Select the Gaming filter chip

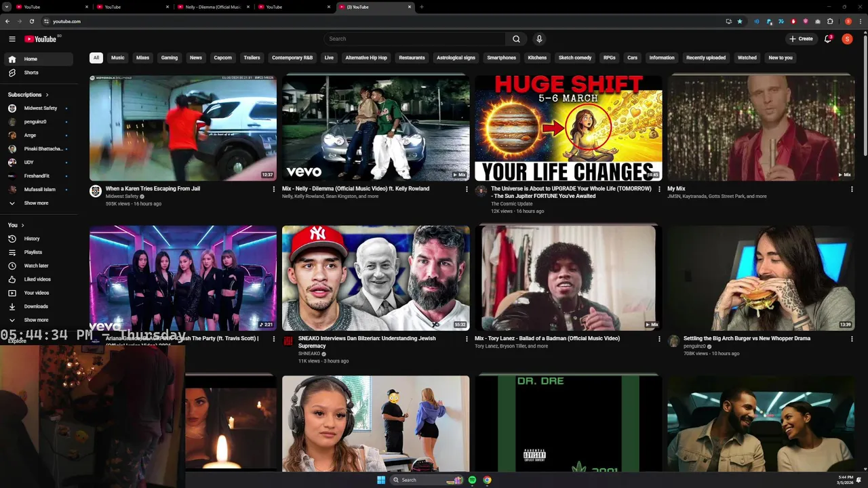170,58
